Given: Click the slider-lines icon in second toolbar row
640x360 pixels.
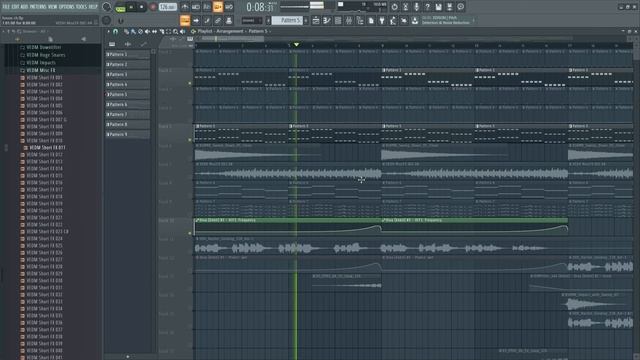Looking at the screenshot, I should [x=327, y=20].
